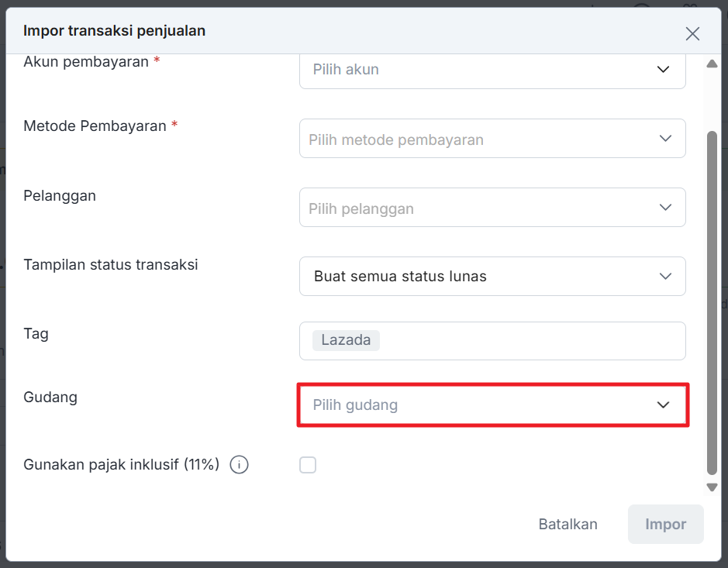Click the scrollbar up arrow
Screen dimensions: 728x568
point(712,64)
